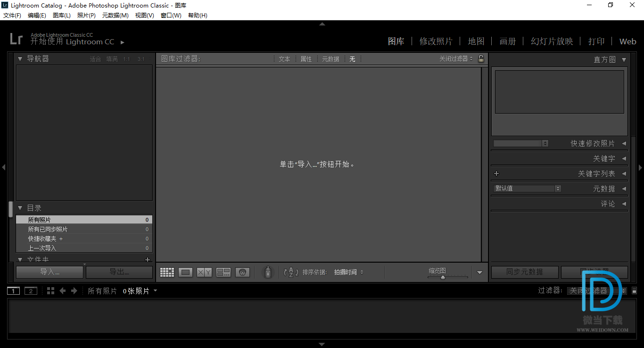Image resolution: width=644 pixels, height=348 pixels.
Task: Collapse the 目录 panel
Action: [20, 208]
